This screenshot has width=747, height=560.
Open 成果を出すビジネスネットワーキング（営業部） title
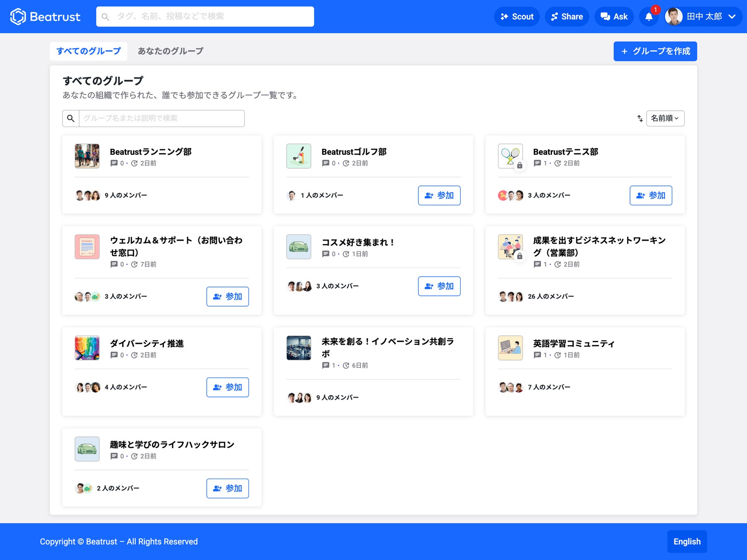[x=600, y=246]
